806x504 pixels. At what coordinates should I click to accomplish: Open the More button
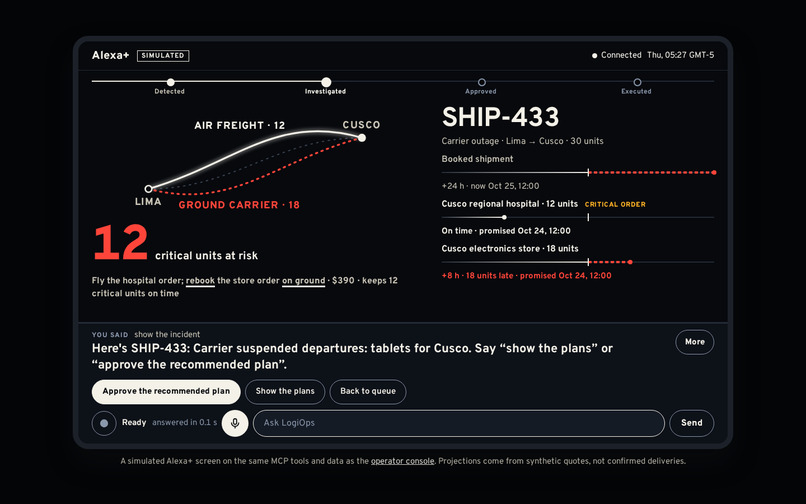[x=694, y=342]
